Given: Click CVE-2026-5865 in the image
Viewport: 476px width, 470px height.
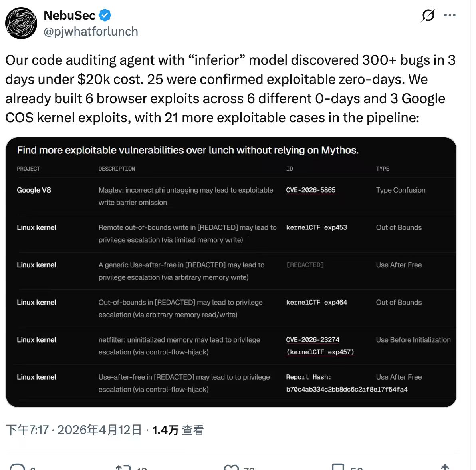Looking at the screenshot, I should (x=311, y=190).
